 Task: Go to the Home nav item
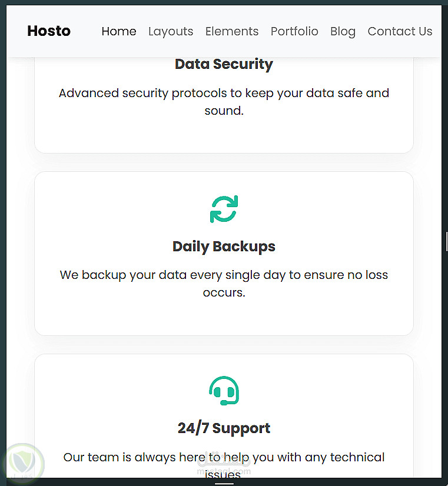(119, 32)
